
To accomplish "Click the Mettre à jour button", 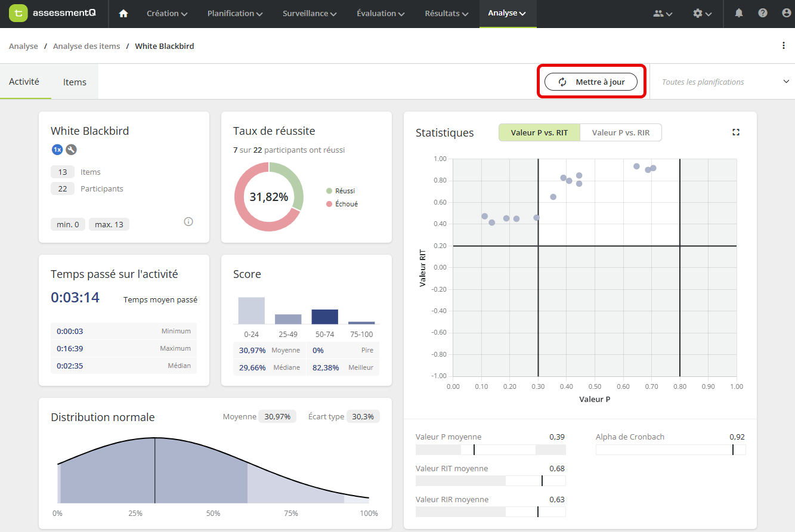I will pos(591,82).
